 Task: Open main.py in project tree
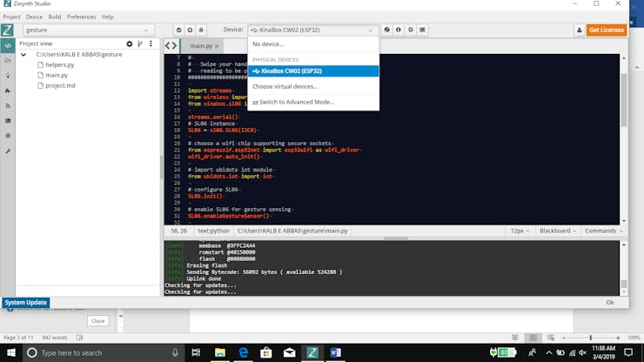(57, 75)
